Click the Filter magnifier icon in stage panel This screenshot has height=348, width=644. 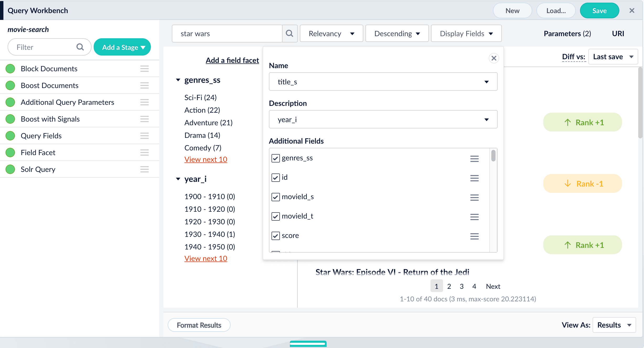(80, 47)
